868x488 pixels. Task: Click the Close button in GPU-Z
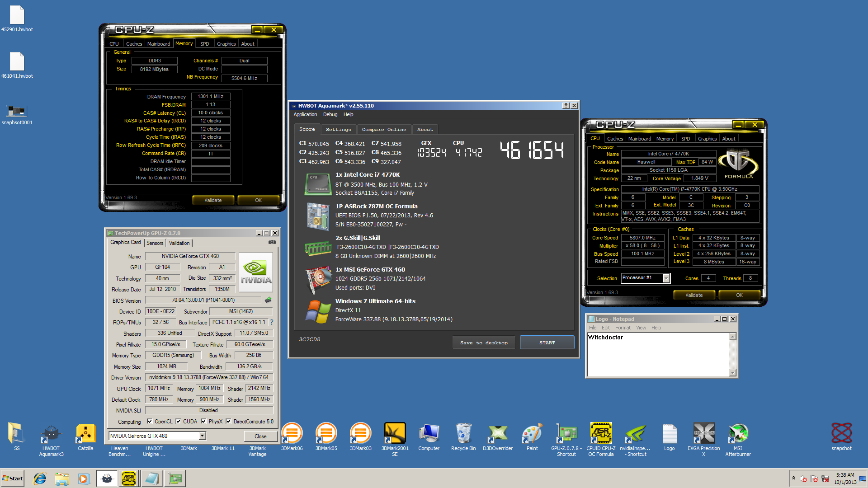[x=260, y=436]
